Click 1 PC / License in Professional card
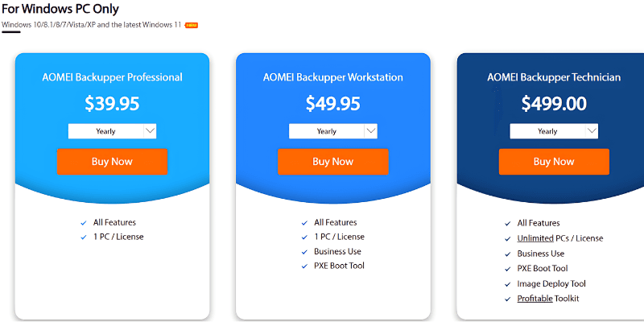This screenshot has width=644, height=322. point(118,237)
